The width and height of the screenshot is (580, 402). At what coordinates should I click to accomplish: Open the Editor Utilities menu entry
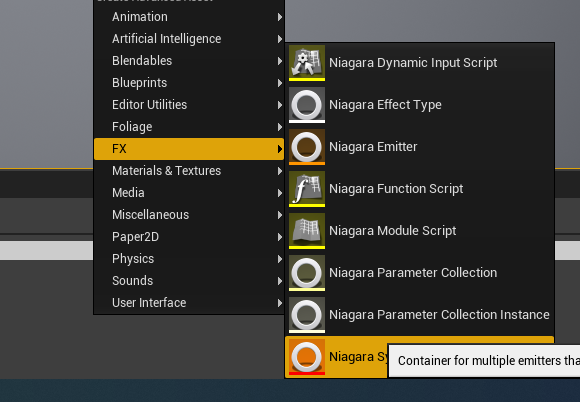coord(189,105)
